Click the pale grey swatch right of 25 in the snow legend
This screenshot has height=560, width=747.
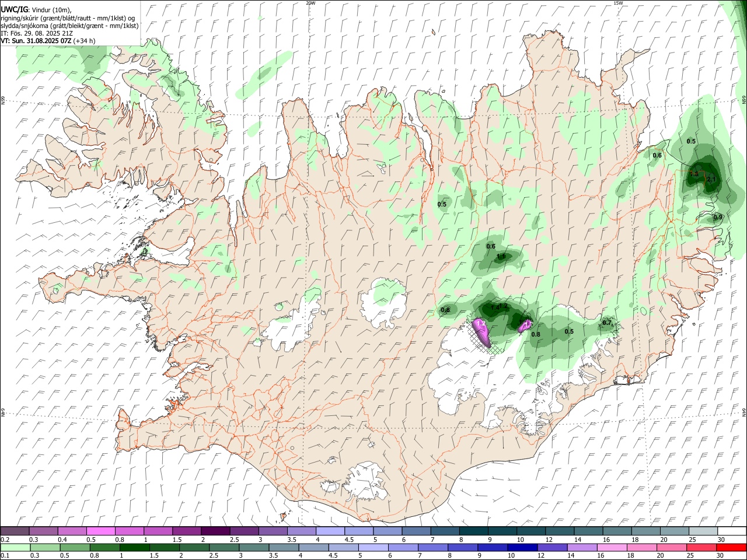pos(703,531)
